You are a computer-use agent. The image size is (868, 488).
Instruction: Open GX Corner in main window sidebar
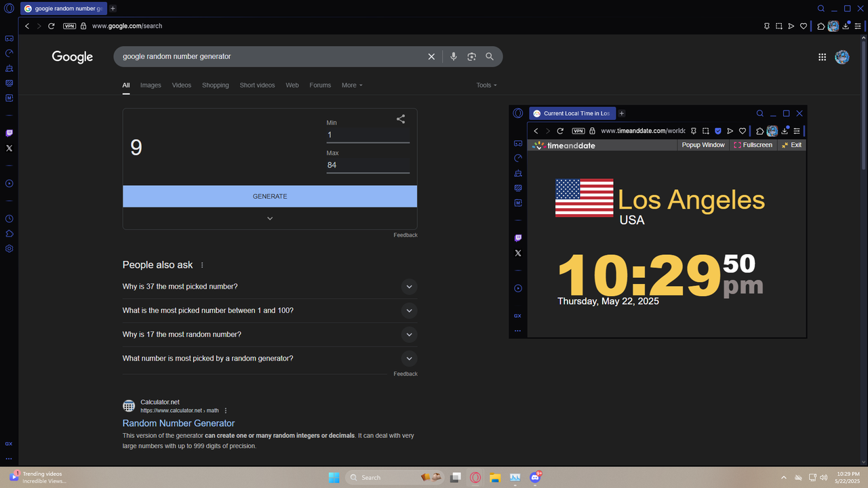pos(9,39)
